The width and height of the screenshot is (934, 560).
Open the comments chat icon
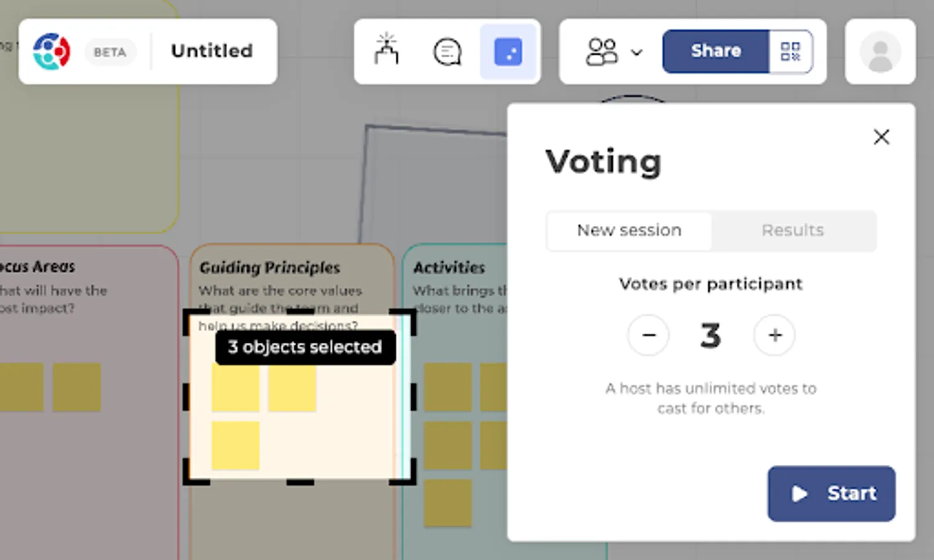pos(447,52)
